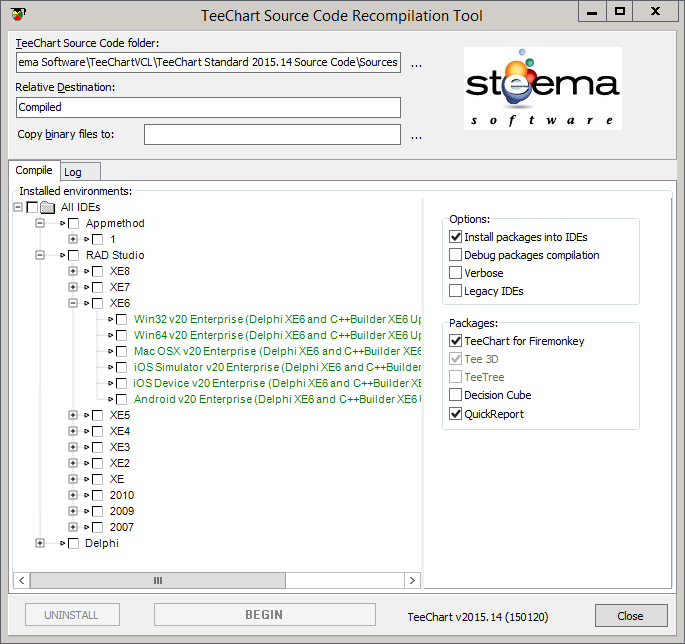
Task: Check the Delphi checkbox
Action: (x=73, y=543)
